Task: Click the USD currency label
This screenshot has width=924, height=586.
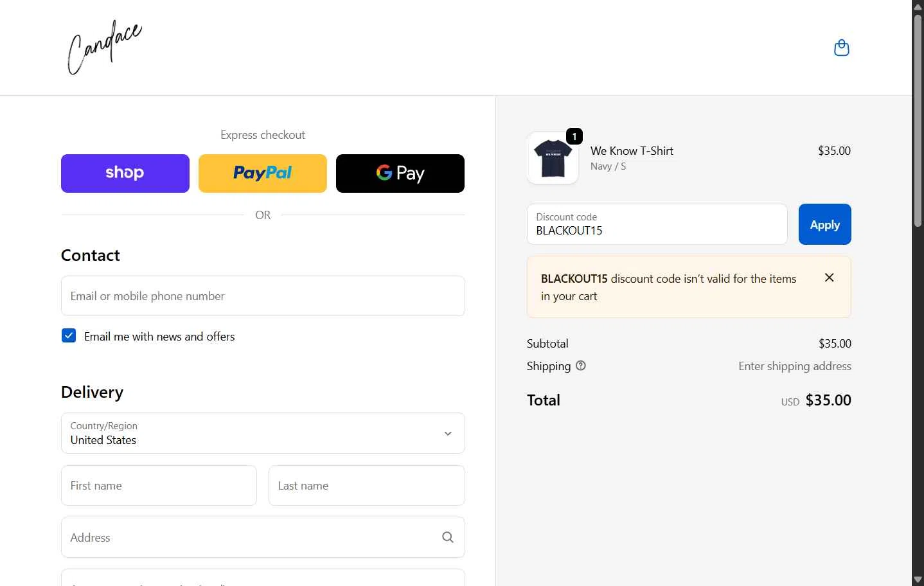Action: coord(790,402)
